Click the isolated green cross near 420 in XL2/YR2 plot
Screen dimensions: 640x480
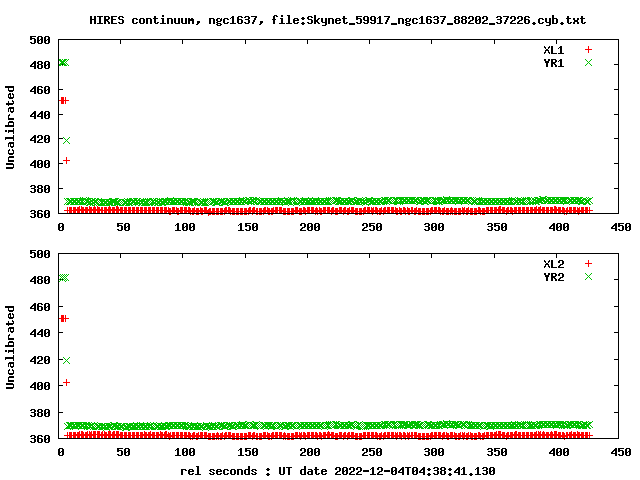[67, 360]
